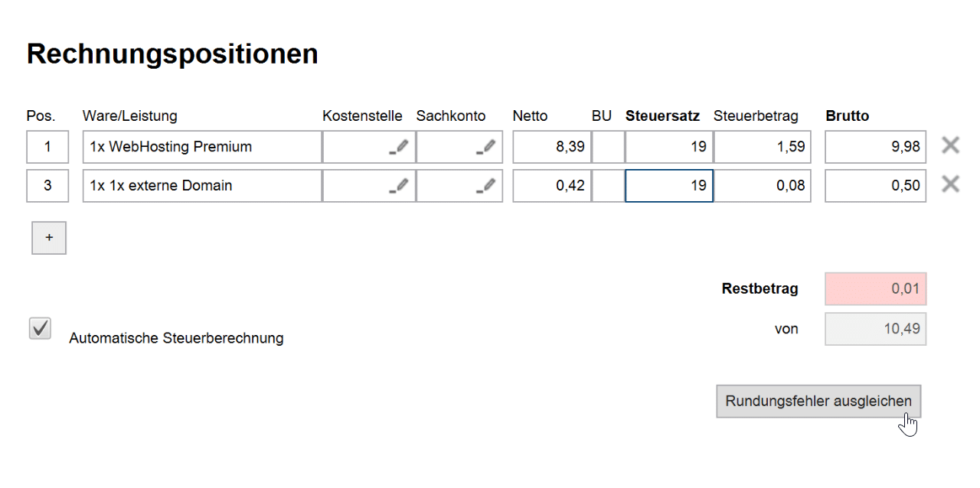Viewport: 980px width, 488px height.
Task: Edit Kostenstelle for externe Domain row
Action: pos(398,186)
